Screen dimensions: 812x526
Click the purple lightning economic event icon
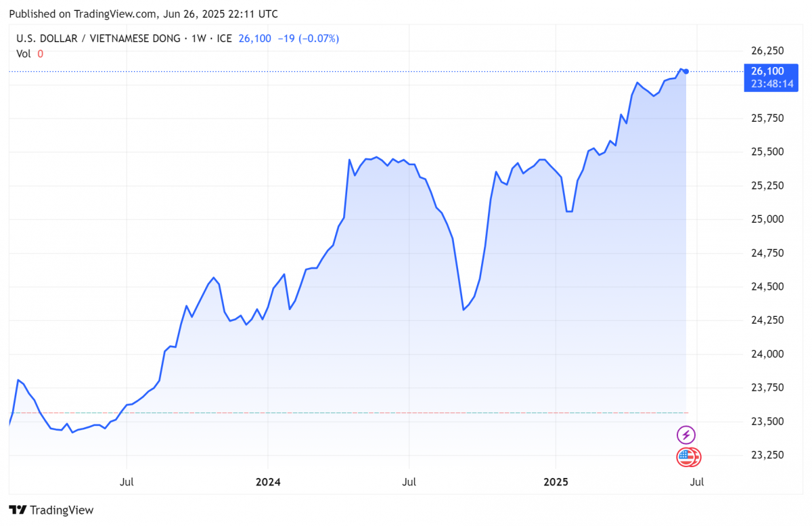pyautogui.click(x=686, y=435)
